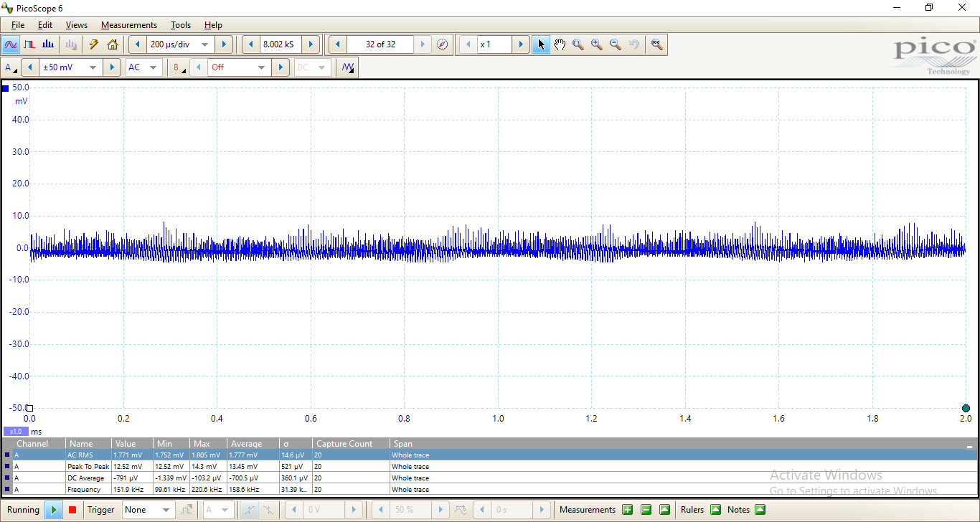Increase the channel B range setting
This screenshot has width=980, height=522.
tap(281, 67)
